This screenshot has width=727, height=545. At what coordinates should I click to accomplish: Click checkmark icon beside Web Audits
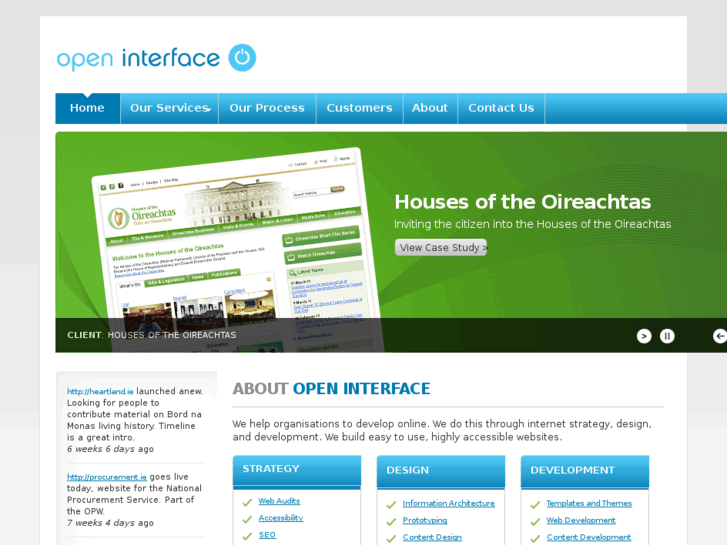point(247,502)
